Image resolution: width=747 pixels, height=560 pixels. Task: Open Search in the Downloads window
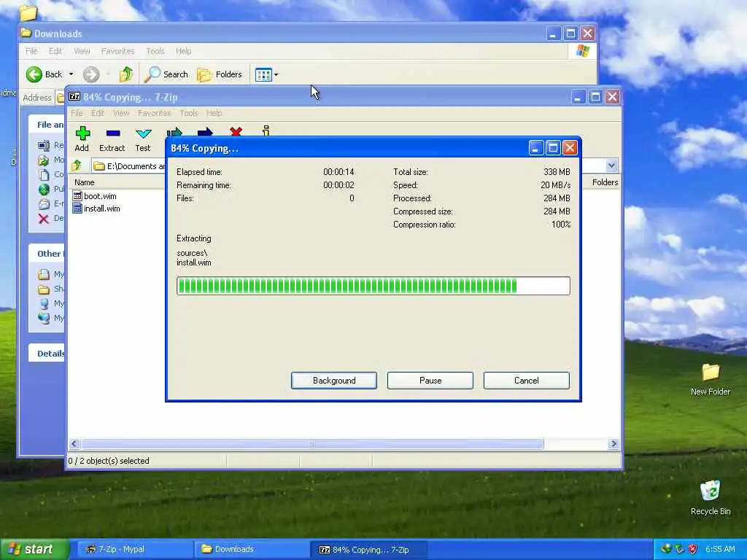click(x=166, y=74)
